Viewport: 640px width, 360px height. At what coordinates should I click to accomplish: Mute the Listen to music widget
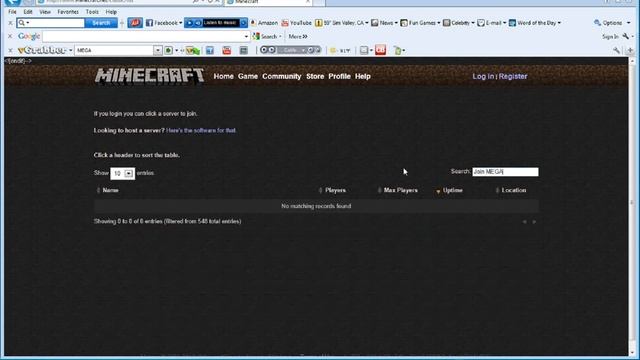pos(198,23)
